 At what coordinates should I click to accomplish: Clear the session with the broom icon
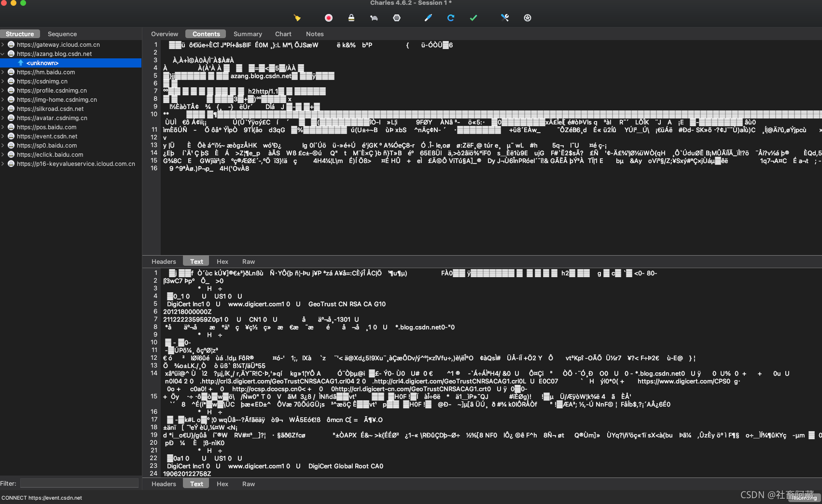tap(298, 18)
